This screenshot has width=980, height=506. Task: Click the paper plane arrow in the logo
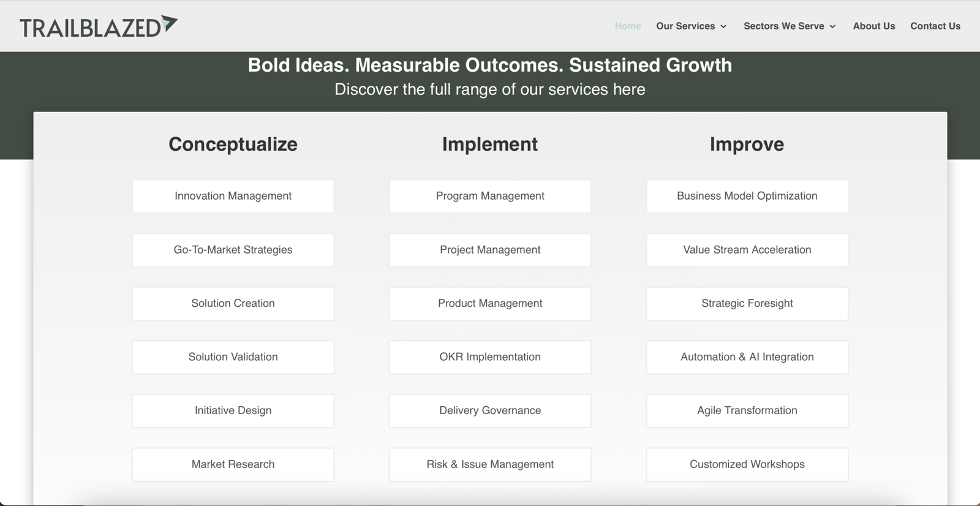pos(167,23)
